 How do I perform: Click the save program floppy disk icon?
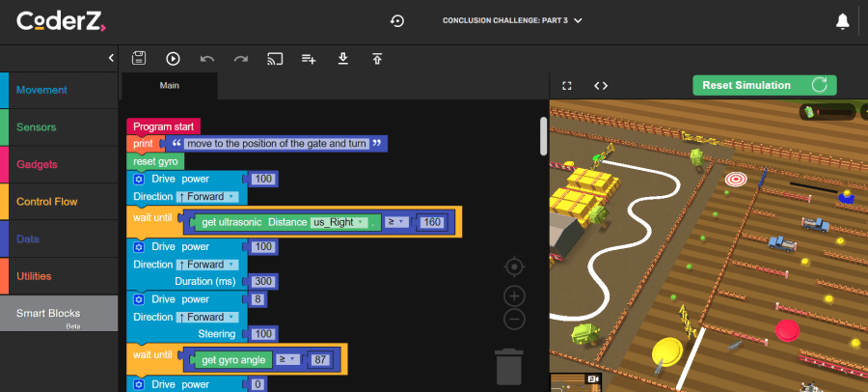[x=139, y=59]
